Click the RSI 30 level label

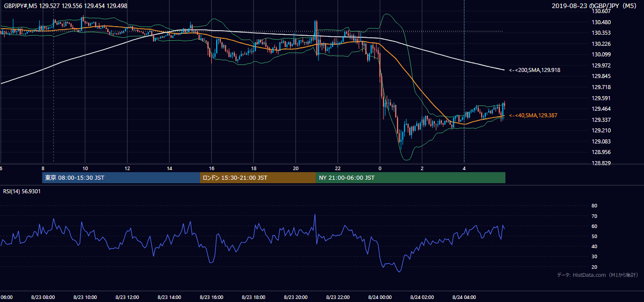pos(594,257)
